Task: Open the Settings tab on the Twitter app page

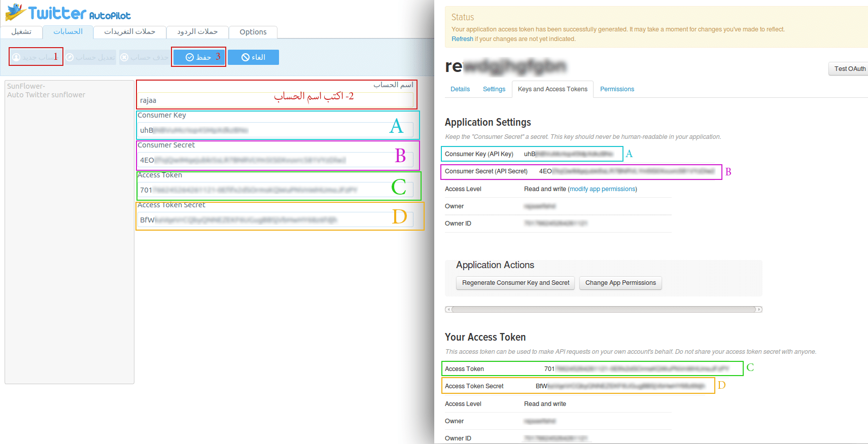Action: coord(494,89)
